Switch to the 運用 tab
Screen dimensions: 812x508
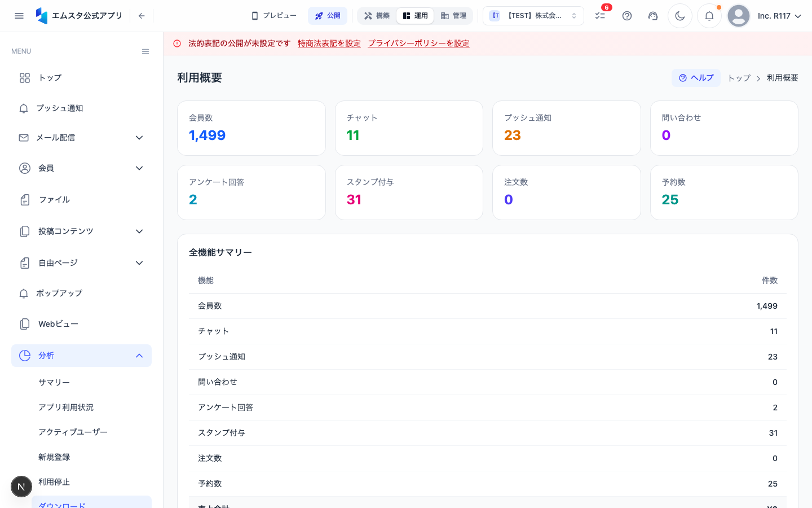coord(415,16)
